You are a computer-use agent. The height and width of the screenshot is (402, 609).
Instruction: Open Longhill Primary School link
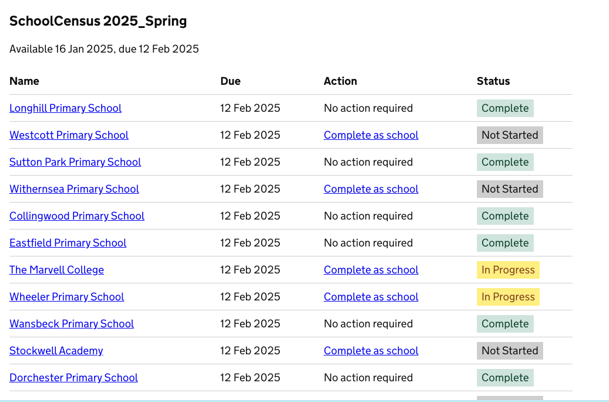click(x=65, y=108)
